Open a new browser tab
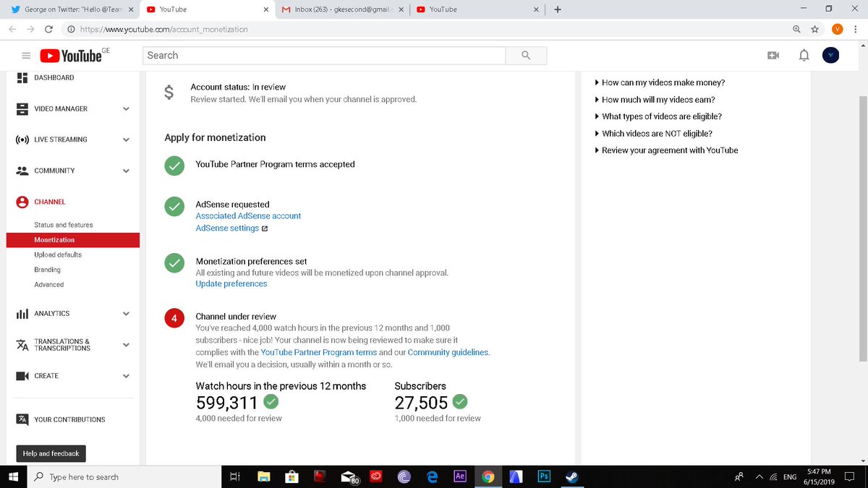This screenshot has width=868, height=488. coord(558,9)
